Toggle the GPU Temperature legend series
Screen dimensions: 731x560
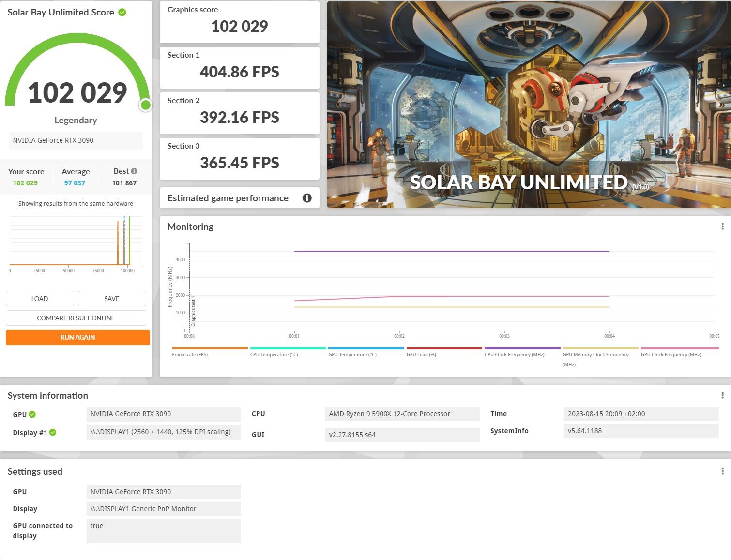(x=366, y=352)
